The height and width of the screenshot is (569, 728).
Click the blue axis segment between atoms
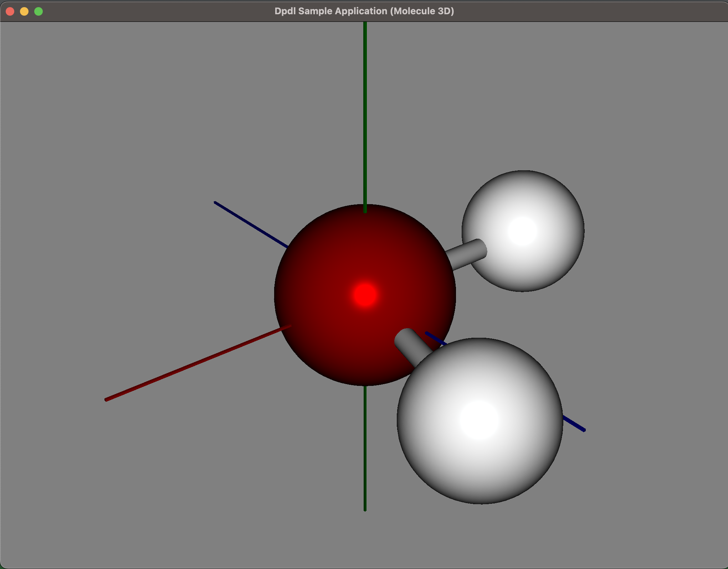click(436, 338)
